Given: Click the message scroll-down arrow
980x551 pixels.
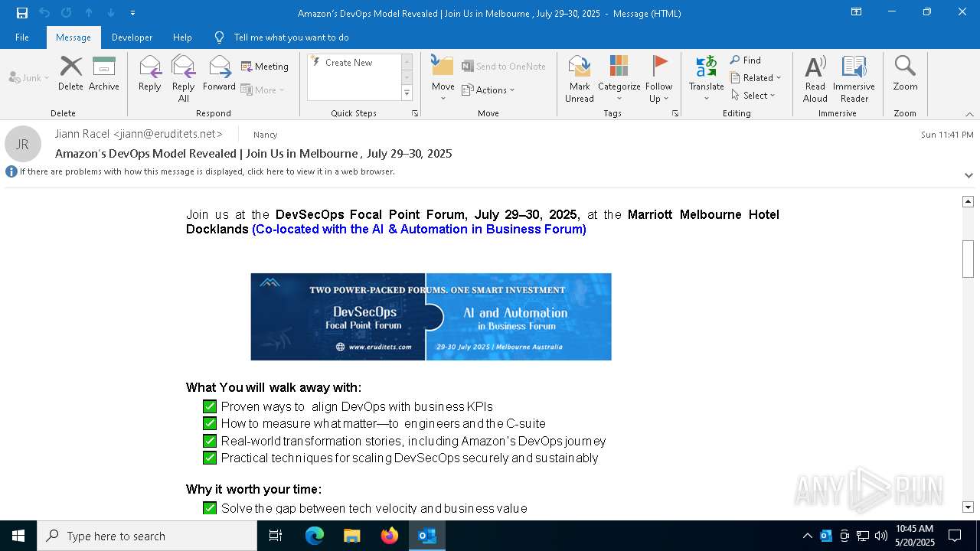Looking at the screenshot, I should [x=968, y=507].
